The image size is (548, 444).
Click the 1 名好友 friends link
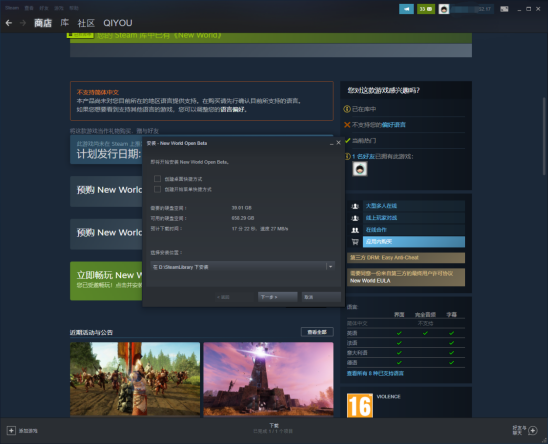pos(363,156)
